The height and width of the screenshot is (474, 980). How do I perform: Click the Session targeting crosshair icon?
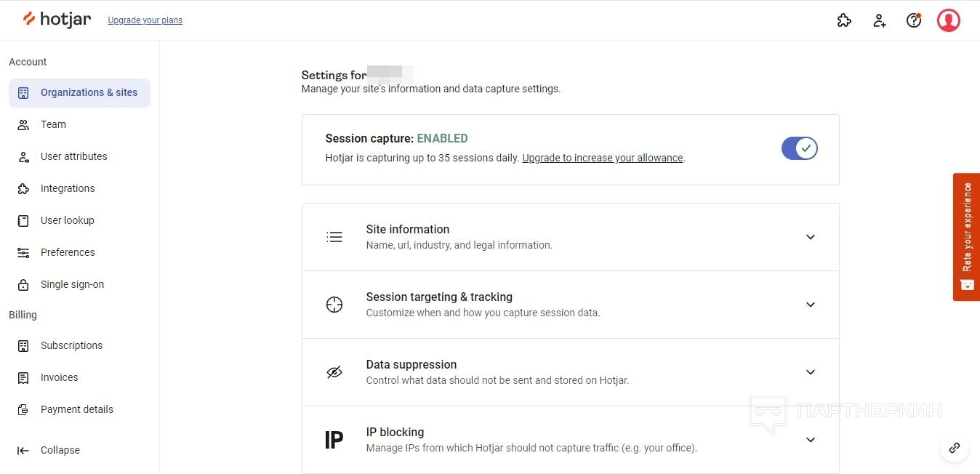pyautogui.click(x=334, y=305)
